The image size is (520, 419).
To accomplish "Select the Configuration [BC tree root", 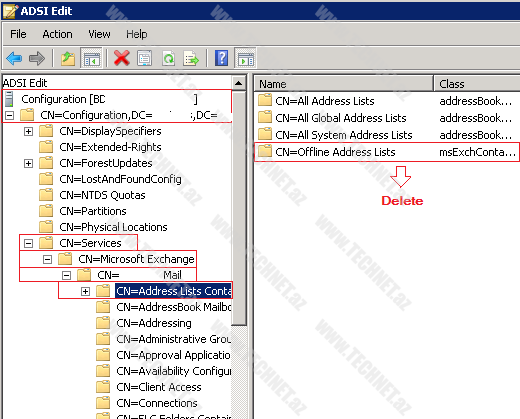I will point(109,99).
